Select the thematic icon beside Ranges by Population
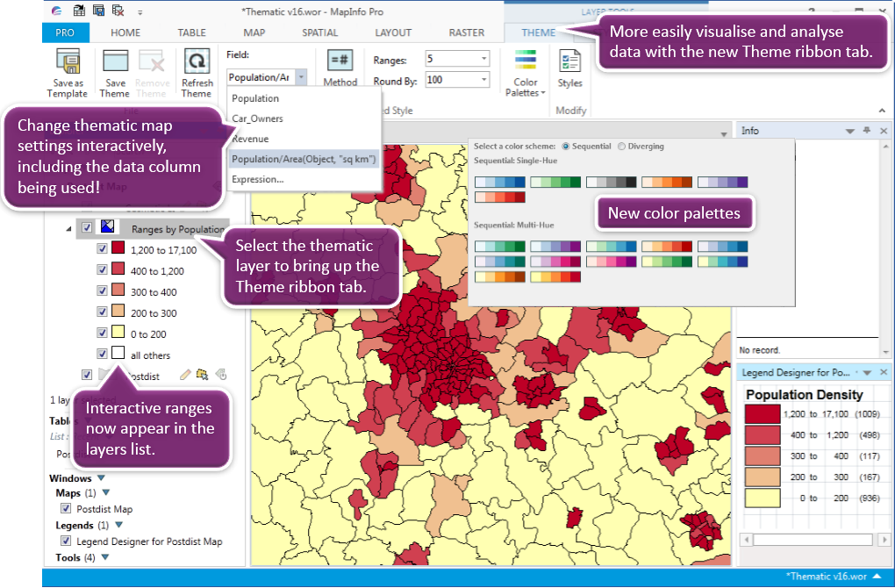895x588 pixels. [107, 226]
